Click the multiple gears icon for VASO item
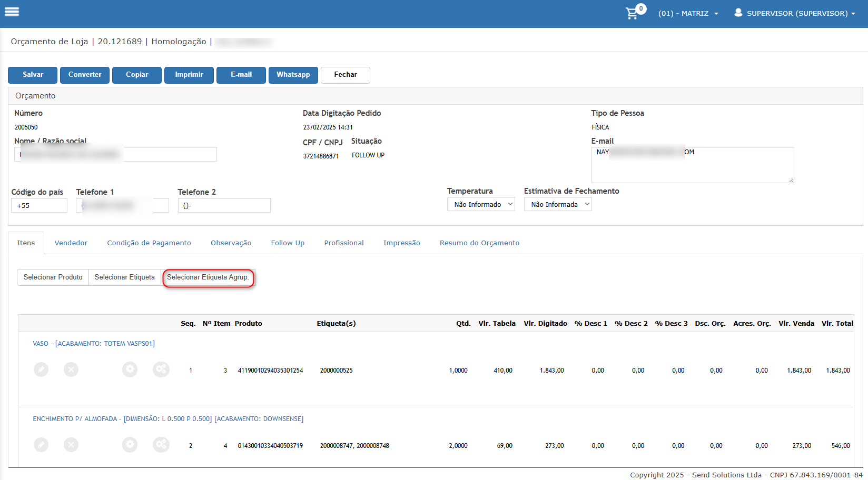This screenshot has width=868, height=480. tap(161, 369)
